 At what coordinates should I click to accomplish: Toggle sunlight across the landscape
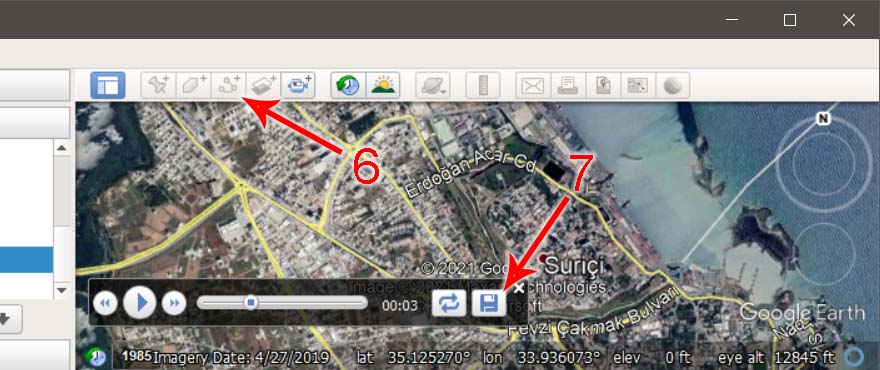383,85
